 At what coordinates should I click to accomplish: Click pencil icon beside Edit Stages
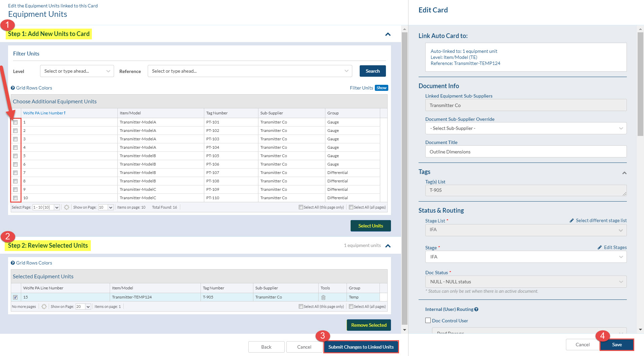(599, 247)
